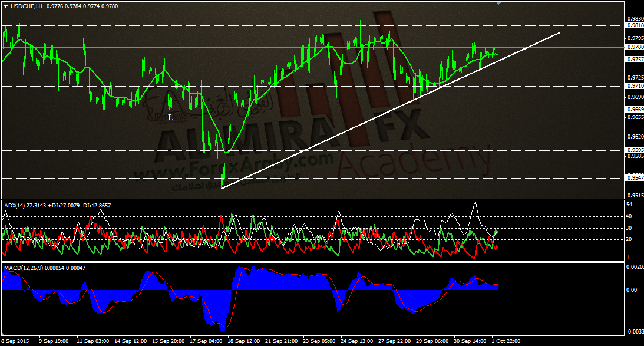Click the 0.9757 price level tag

tap(635, 60)
